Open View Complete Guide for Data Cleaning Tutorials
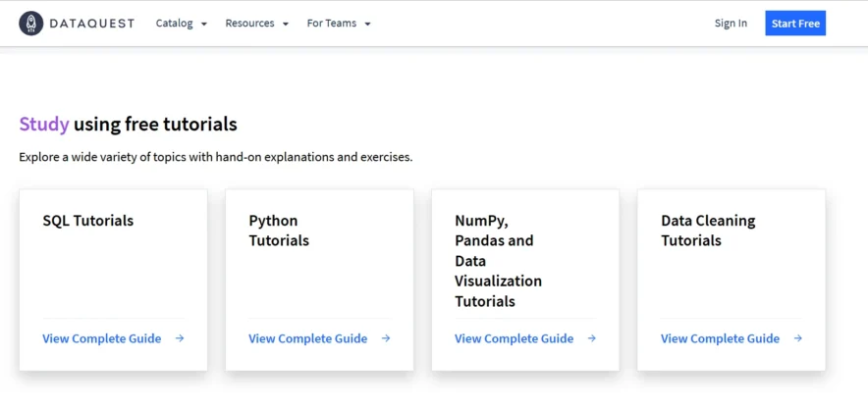Viewport: 868px width, 410px height. pos(720,338)
